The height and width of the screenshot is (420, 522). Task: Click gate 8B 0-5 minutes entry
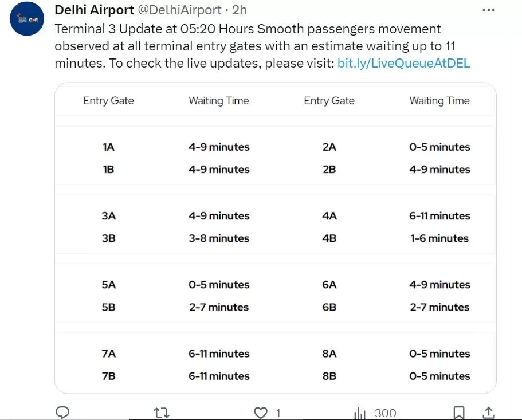(439, 376)
